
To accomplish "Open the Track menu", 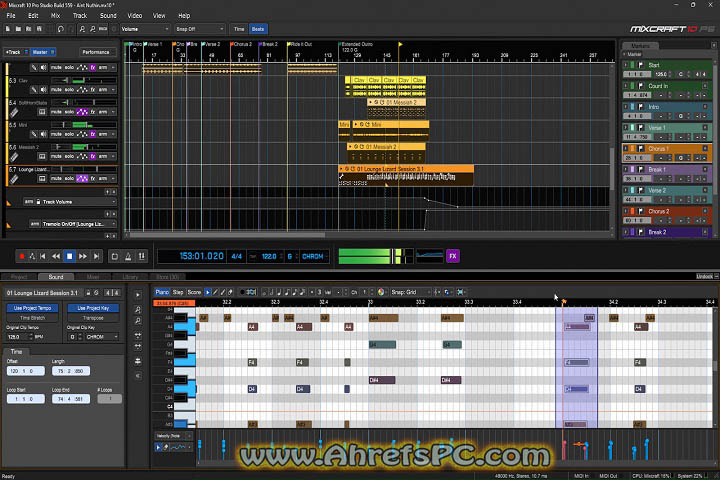I will [80, 16].
